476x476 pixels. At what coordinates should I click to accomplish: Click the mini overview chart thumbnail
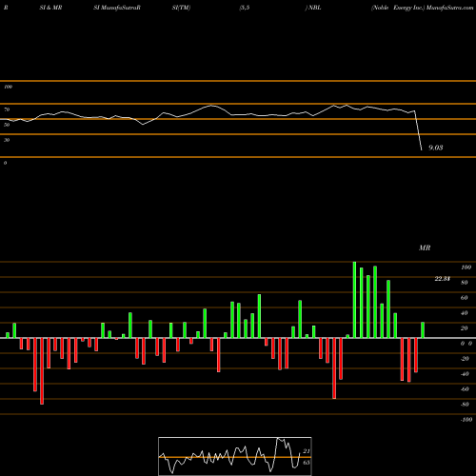pyautogui.click(x=235, y=456)
